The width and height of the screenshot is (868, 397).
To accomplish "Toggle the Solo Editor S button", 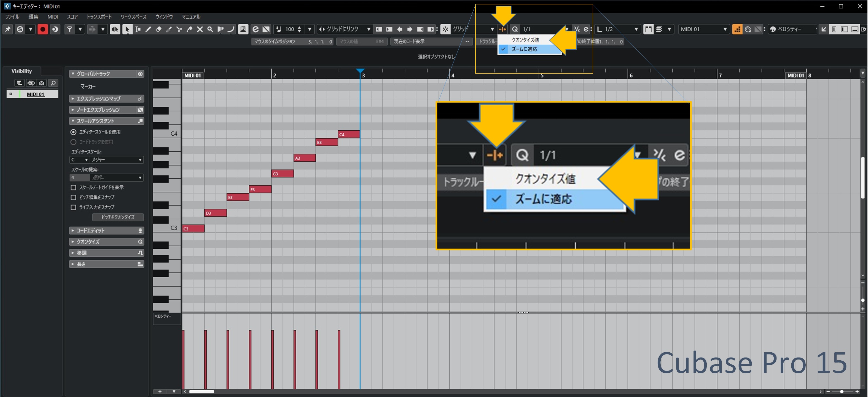I will [x=20, y=29].
